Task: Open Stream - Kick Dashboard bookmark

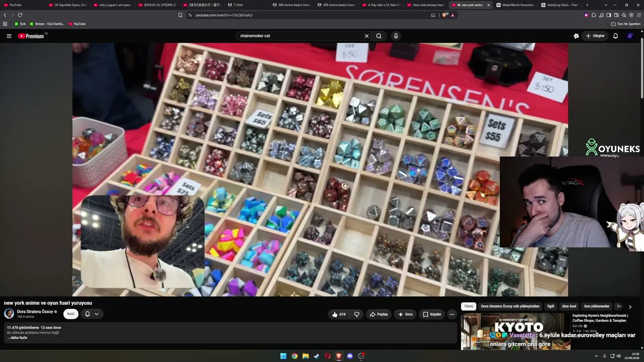Action: (x=47, y=24)
